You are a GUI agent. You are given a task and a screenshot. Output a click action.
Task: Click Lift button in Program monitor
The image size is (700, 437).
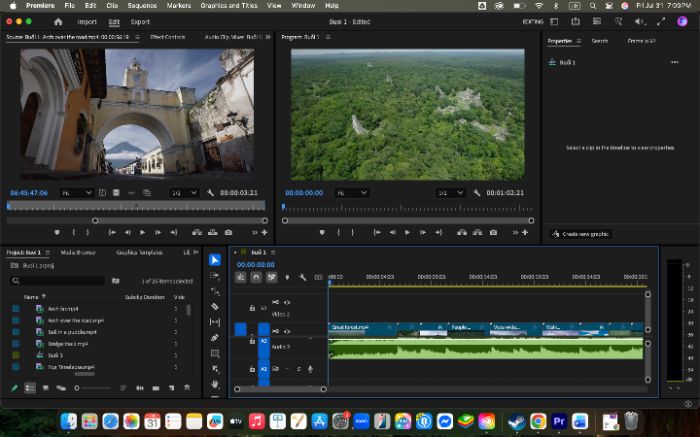[x=462, y=233]
